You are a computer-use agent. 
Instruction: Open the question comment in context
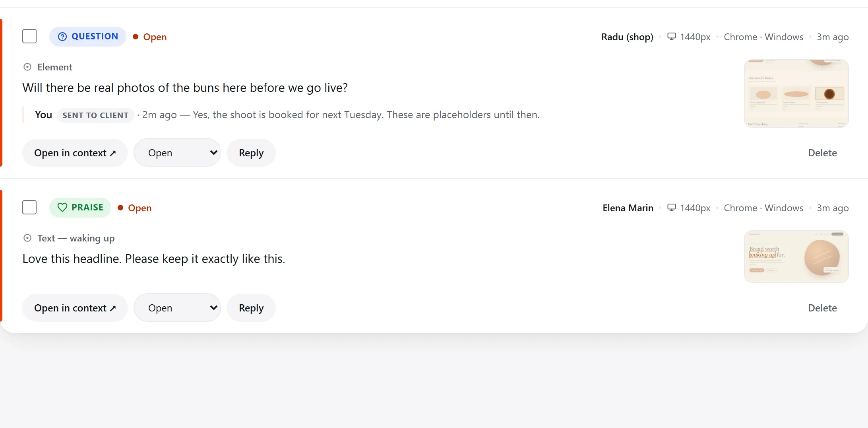(75, 153)
